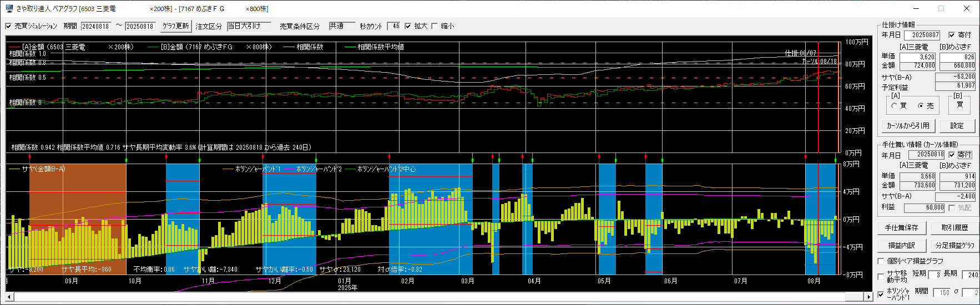980x305 pixels.
Task: Enable the サヤ移動平均 checkbox
Action: coord(881,276)
